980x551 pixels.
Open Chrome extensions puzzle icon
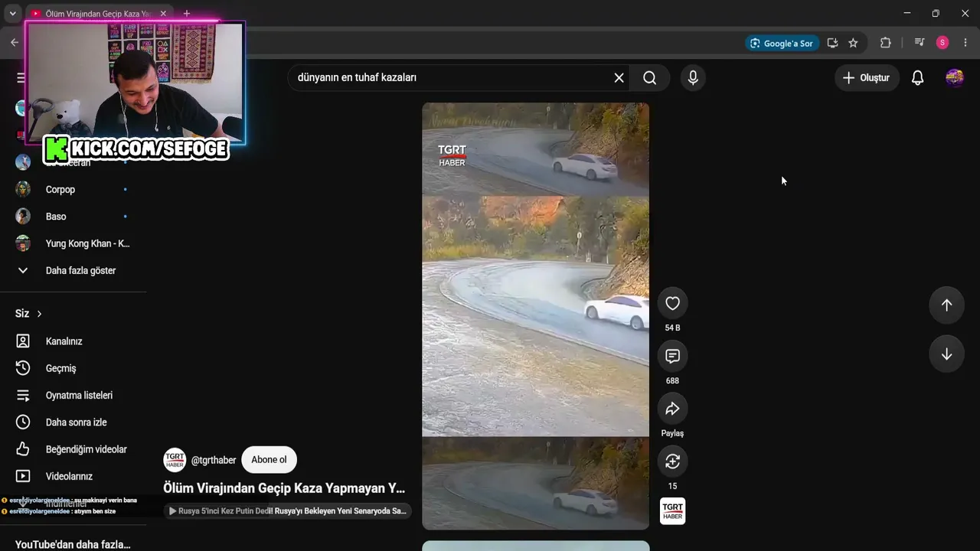coord(886,43)
